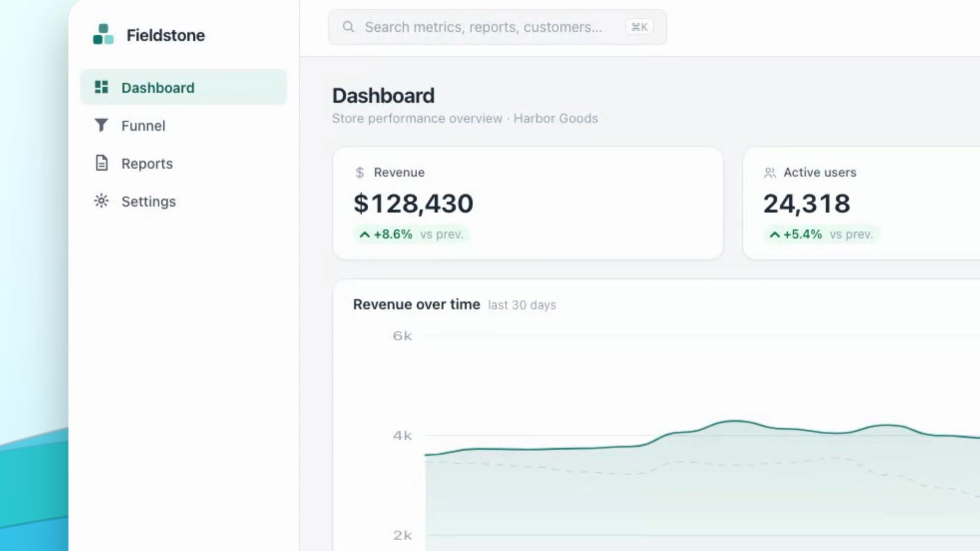Image resolution: width=980 pixels, height=551 pixels.
Task: Click the Fieldstone brand name
Action: [165, 35]
